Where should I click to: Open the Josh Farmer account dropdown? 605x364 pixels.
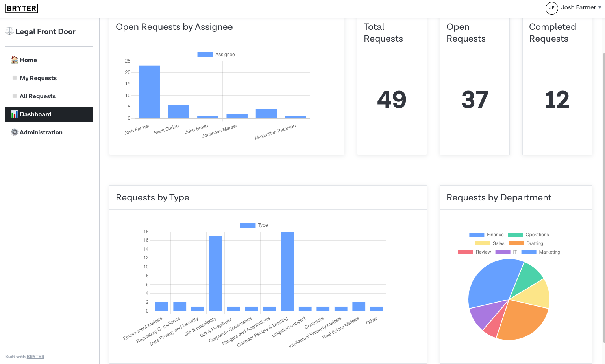click(581, 7)
